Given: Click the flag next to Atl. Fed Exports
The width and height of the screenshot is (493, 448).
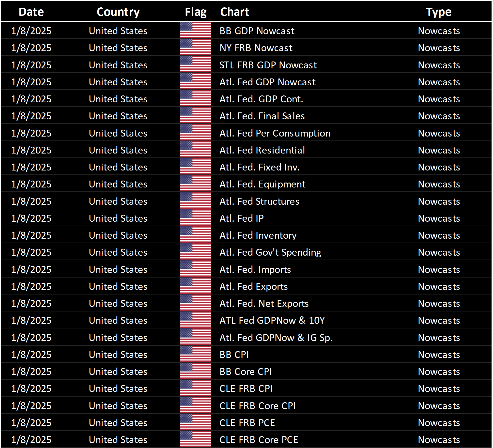Looking at the screenshot, I should point(195,286).
